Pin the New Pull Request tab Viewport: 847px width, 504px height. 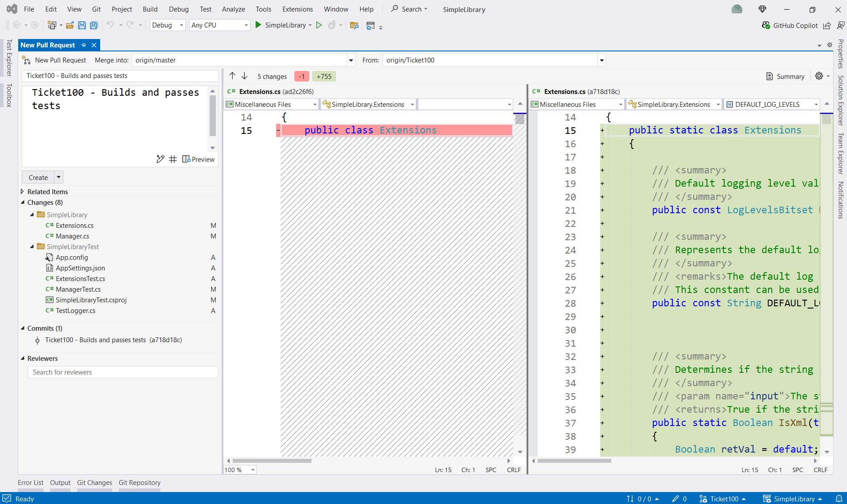(x=84, y=45)
